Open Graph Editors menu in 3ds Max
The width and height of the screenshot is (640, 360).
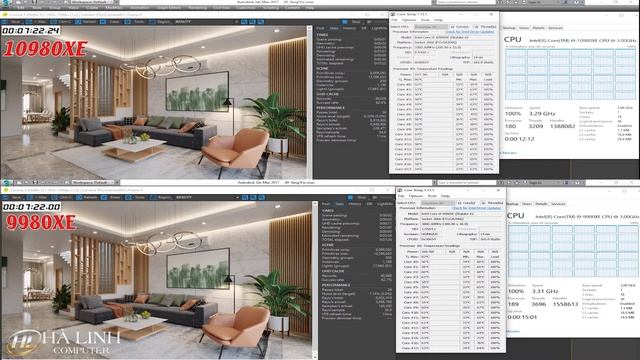[168, 8]
